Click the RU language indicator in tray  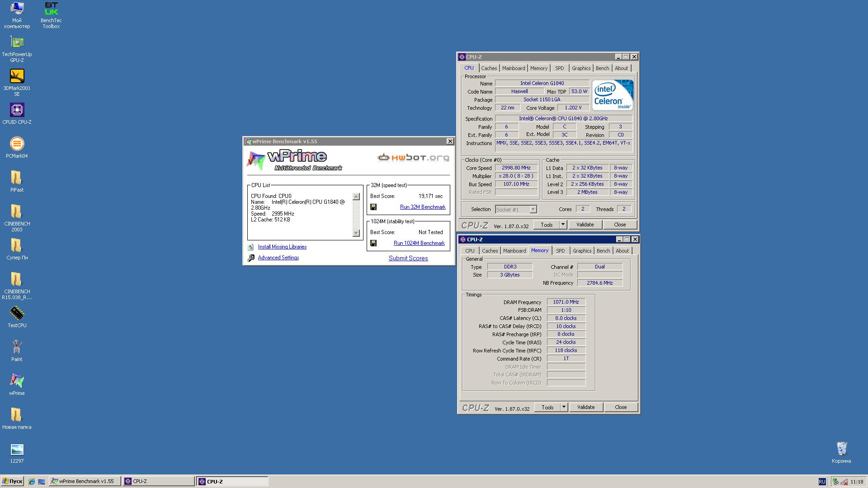(822, 482)
